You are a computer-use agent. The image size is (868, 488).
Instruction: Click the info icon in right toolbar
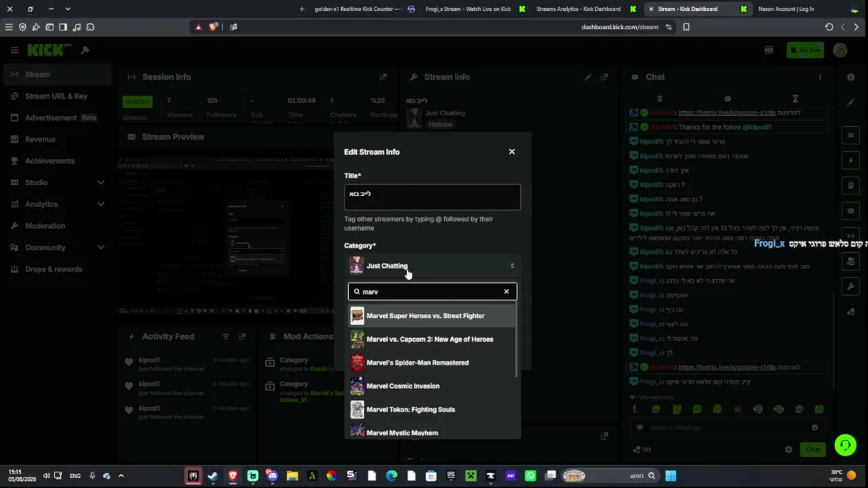(x=851, y=77)
